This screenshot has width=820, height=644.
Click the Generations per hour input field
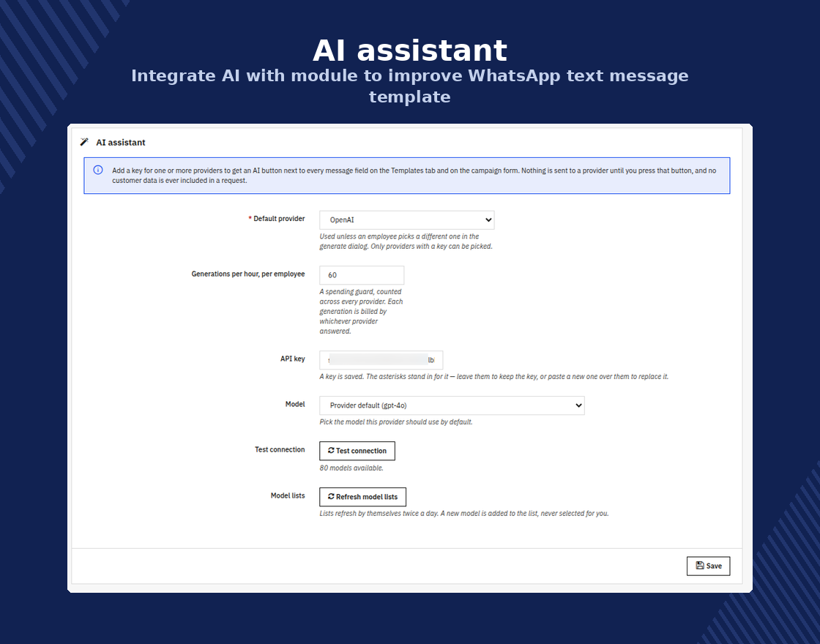[362, 275]
